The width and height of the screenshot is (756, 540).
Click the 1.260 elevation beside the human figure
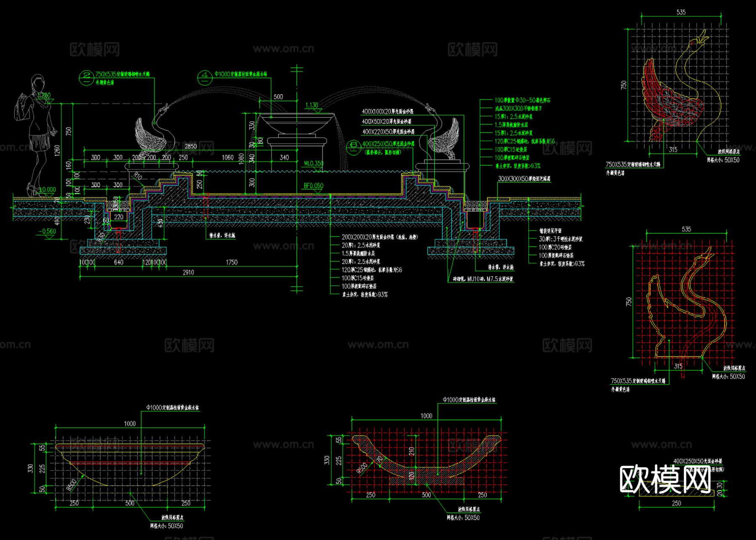(x=43, y=95)
